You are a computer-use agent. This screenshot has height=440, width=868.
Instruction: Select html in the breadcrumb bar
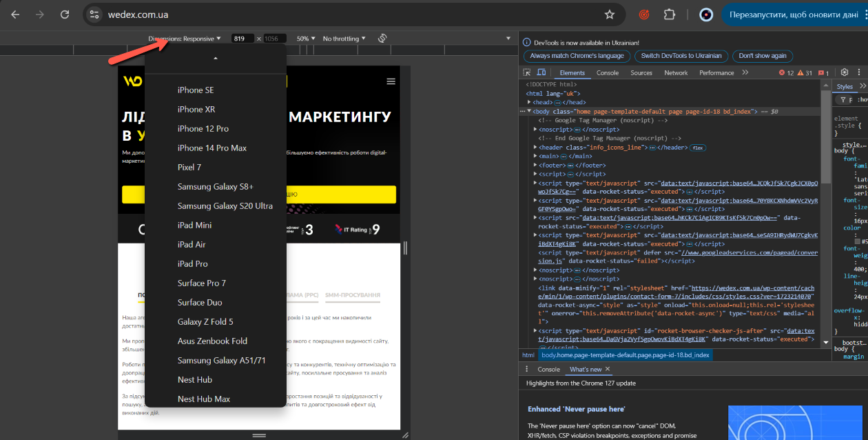[x=528, y=355]
